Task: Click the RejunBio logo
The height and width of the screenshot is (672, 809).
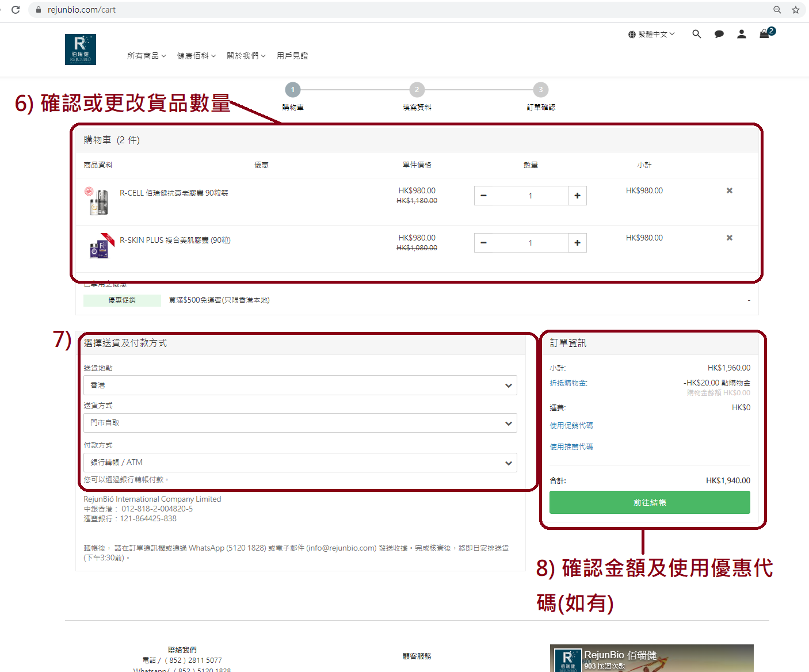Action: click(x=81, y=49)
